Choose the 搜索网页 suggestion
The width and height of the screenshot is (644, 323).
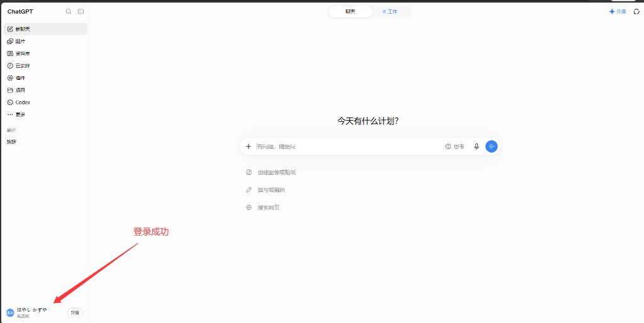(x=263, y=207)
